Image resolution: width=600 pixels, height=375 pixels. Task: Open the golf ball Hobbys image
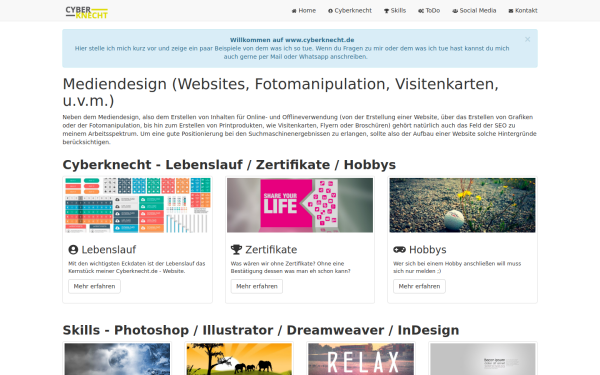click(463, 205)
